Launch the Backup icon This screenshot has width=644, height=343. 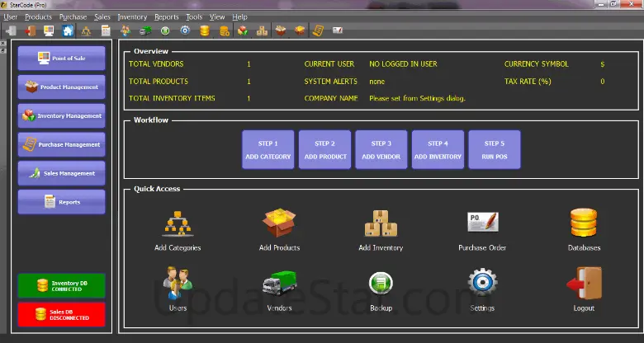tap(381, 284)
